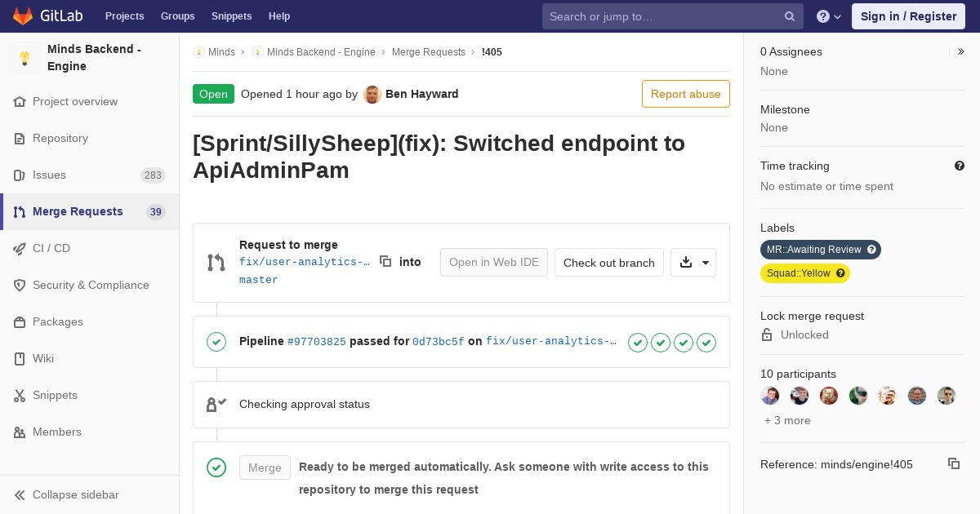This screenshot has width=980, height=514.
Task: Click the Issues count badge 283
Action: 153,175
